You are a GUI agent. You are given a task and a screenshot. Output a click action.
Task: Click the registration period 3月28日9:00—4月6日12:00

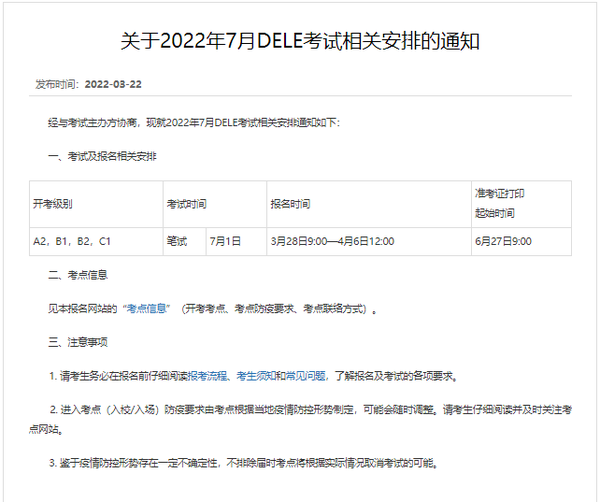(x=369, y=241)
